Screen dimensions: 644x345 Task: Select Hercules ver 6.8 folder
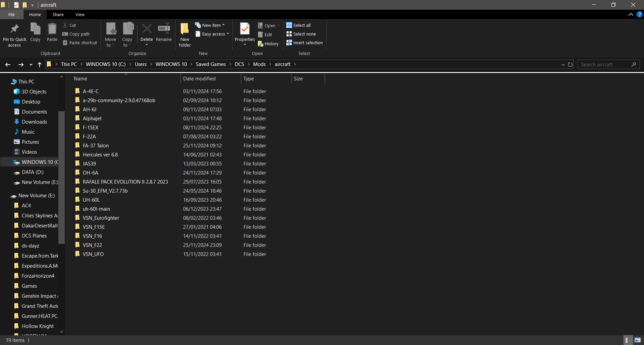coord(100,154)
